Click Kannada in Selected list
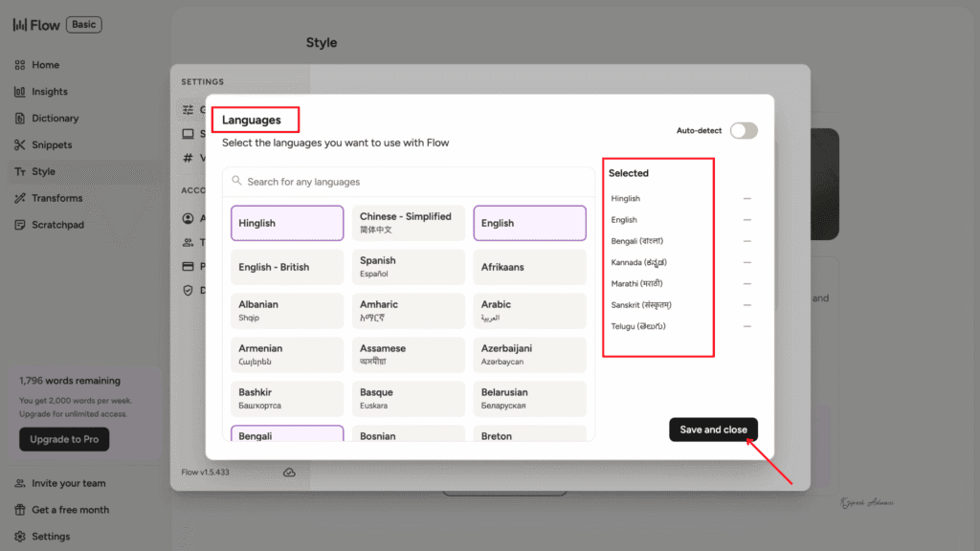 (x=638, y=262)
